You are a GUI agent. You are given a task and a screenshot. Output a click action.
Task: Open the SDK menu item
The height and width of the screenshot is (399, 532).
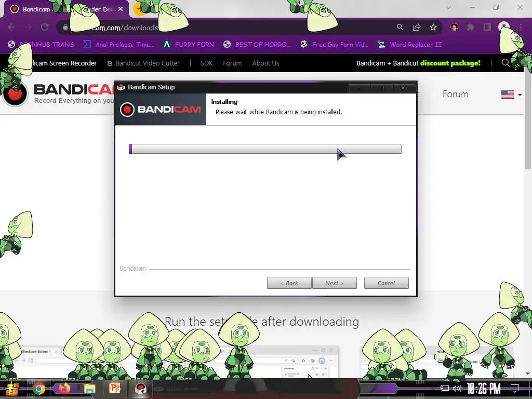pyautogui.click(x=207, y=63)
